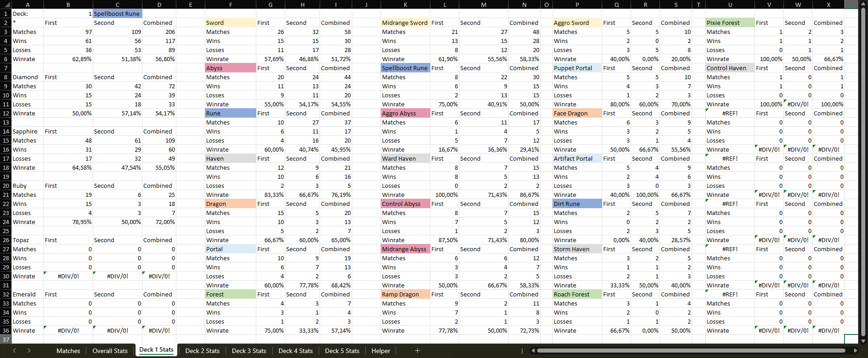Viewport: 868px width, 358px height.
Task: Click the 'Aggro Sword' cell
Action: pos(577,23)
